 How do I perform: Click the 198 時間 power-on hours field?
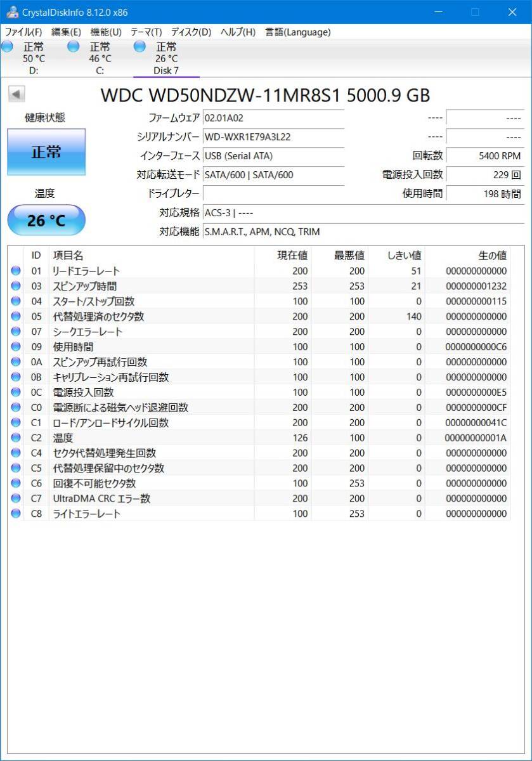(485, 194)
